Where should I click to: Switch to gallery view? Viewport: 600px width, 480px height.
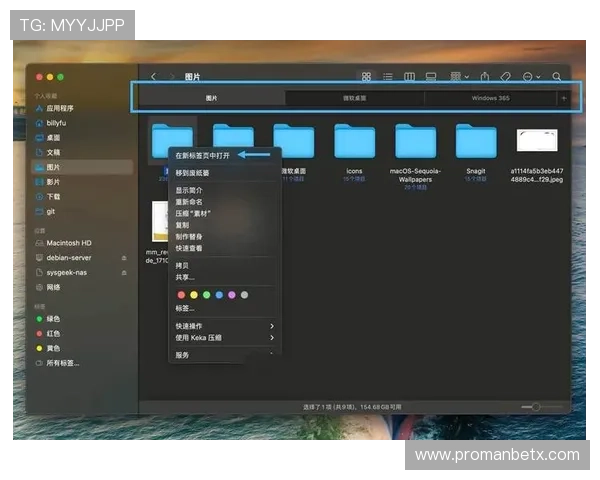click(431, 76)
